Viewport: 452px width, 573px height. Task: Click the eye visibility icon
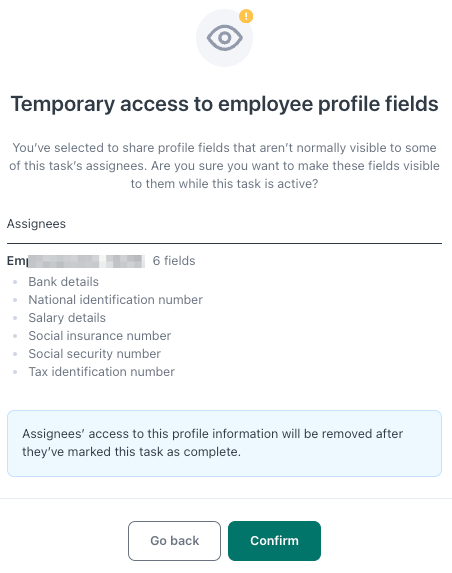pos(224,38)
